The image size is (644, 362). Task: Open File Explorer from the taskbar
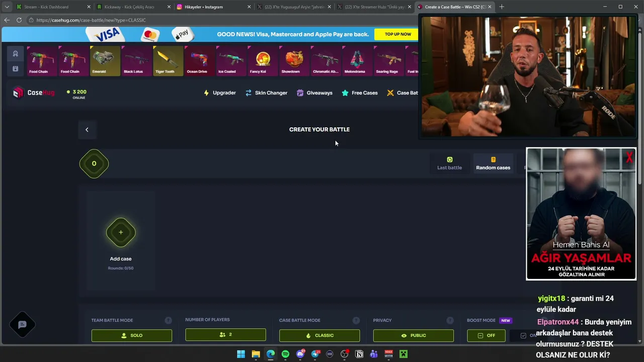tap(256, 354)
